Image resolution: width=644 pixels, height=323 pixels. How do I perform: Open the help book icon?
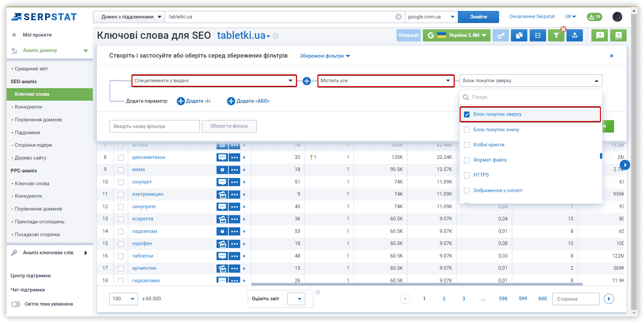click(618, 35)
